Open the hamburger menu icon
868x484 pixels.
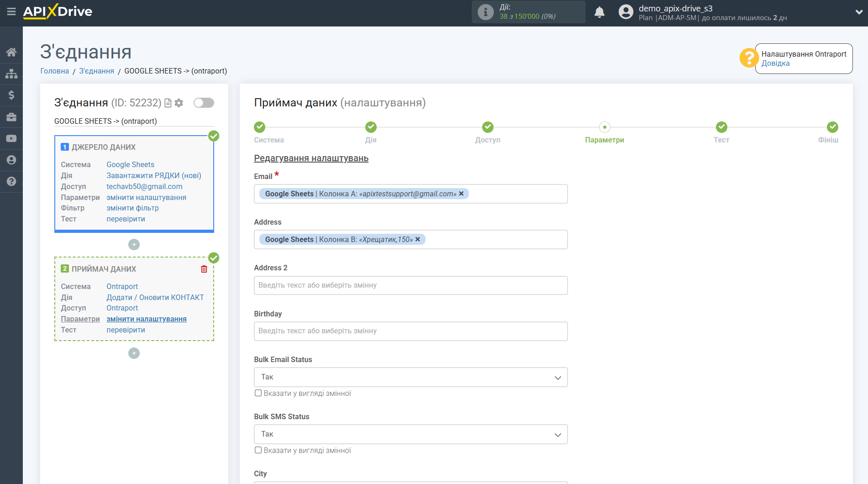(x=11, y=11)
